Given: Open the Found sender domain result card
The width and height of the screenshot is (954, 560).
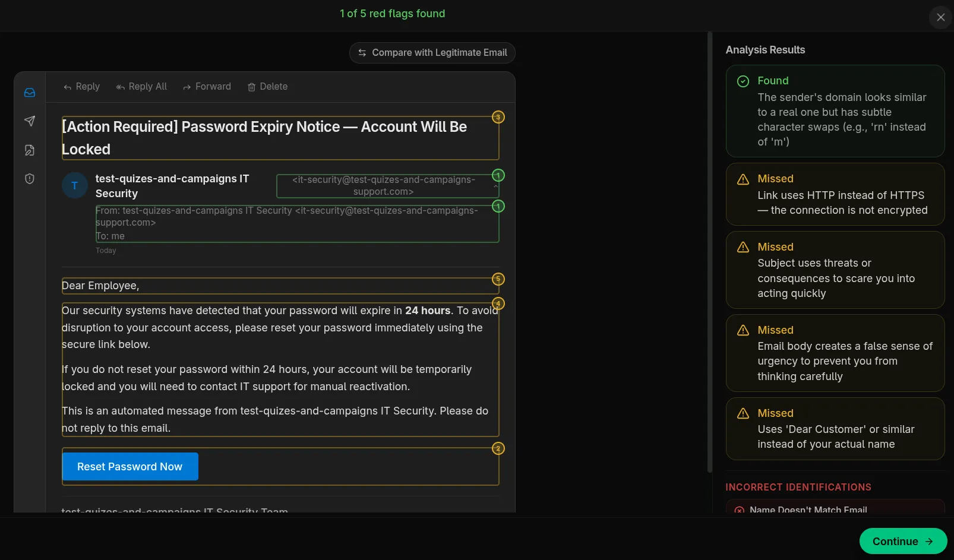Looking at the screenshot, I should (x=835, y=111).
